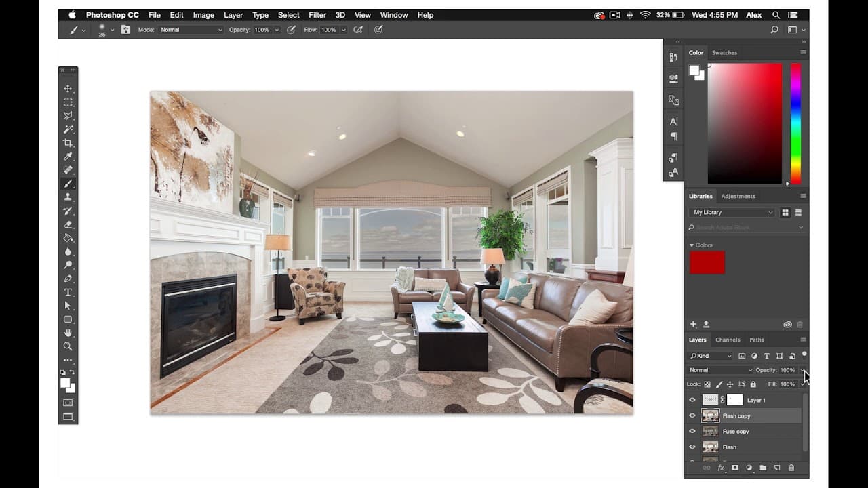
Task: Hide the Flash copy layer
Action: pos(692,415)
